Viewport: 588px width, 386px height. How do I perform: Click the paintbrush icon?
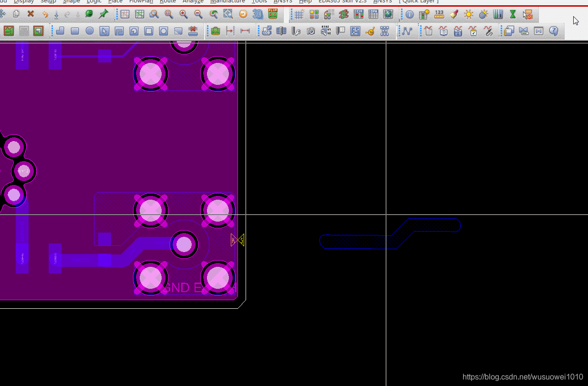tap(454, 14)
